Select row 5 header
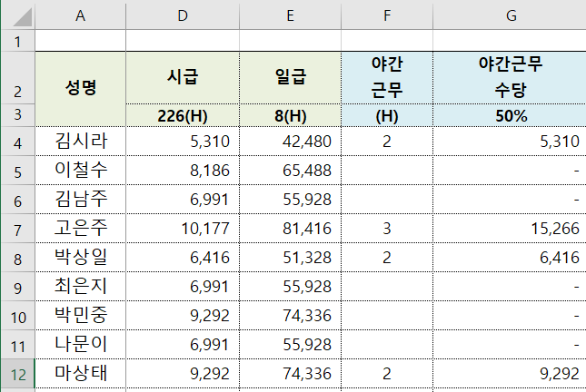 point(17,171)
